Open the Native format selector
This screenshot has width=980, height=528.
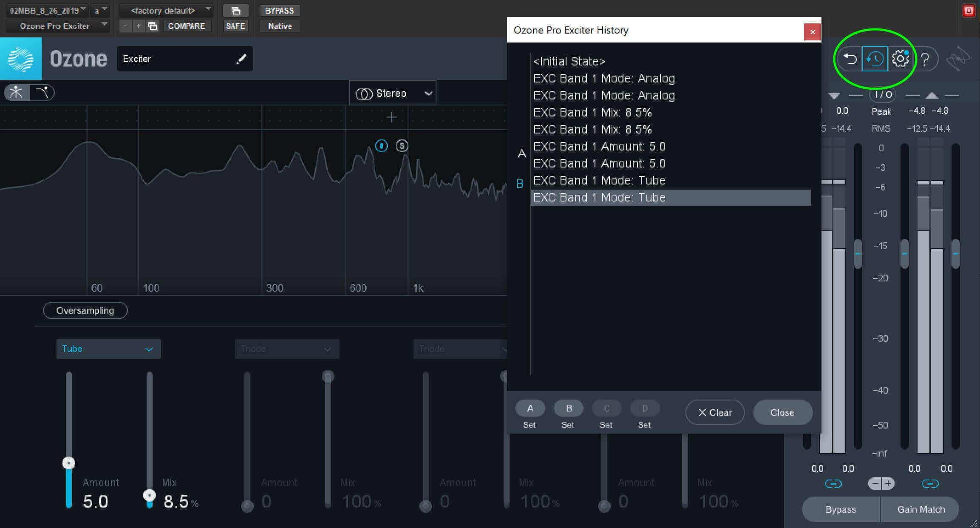pos(280,26)
